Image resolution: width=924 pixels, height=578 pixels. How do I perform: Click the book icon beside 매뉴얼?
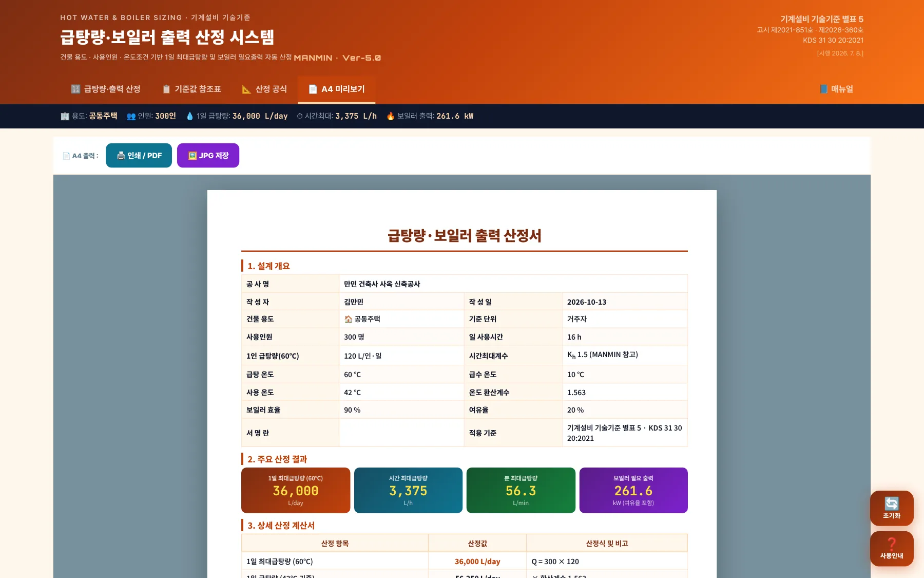coord(824,89)
